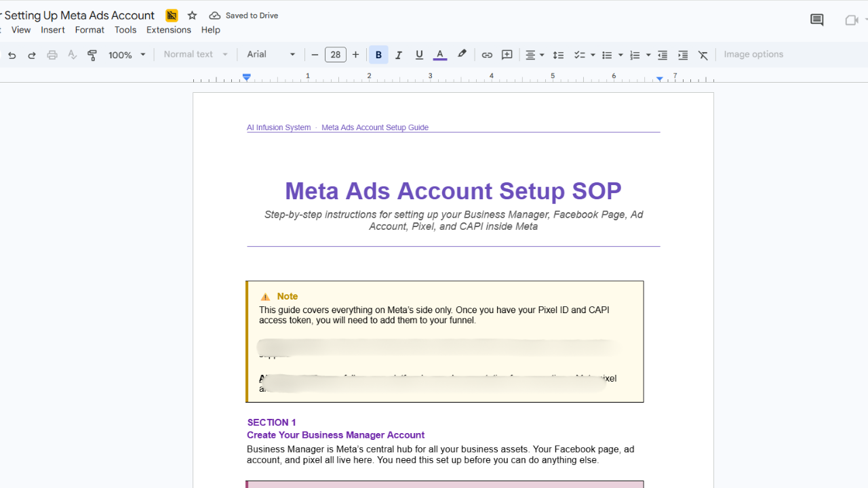
Task: Open the comment history panel
Action: 817,20
